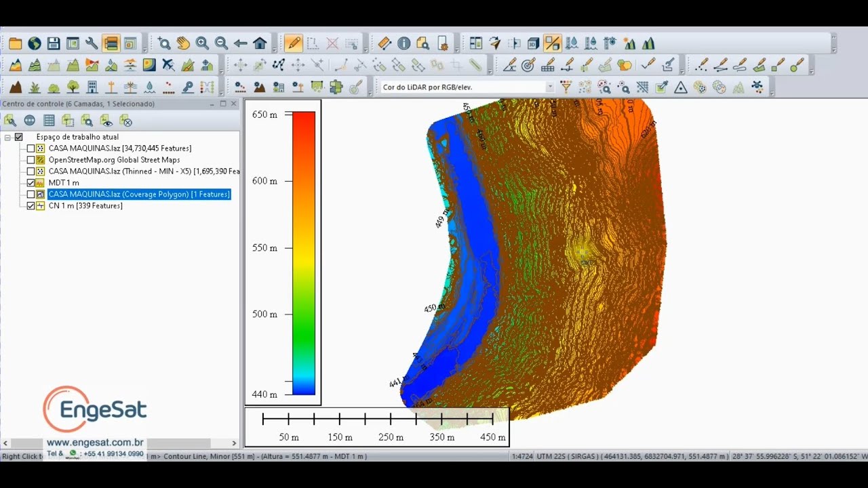Viewport: 868px width, 488px height.
Task: Select CASA MAQUINAS.laz (Coverage Polygon) layer
Action: tap(139, 195)
